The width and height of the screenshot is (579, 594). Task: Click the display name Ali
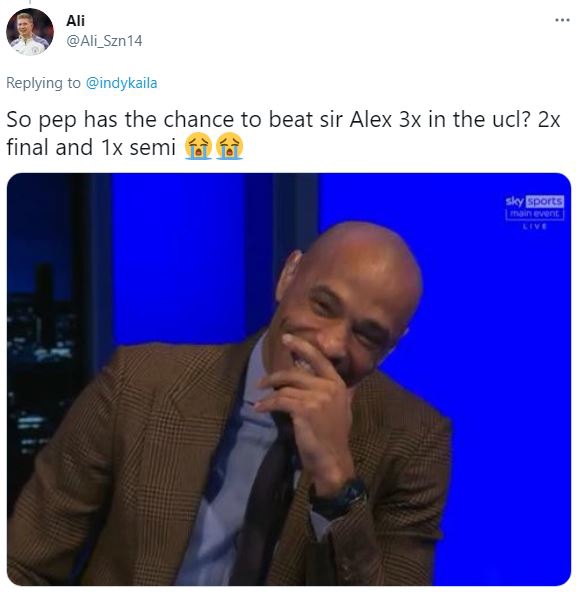point(75,20)
